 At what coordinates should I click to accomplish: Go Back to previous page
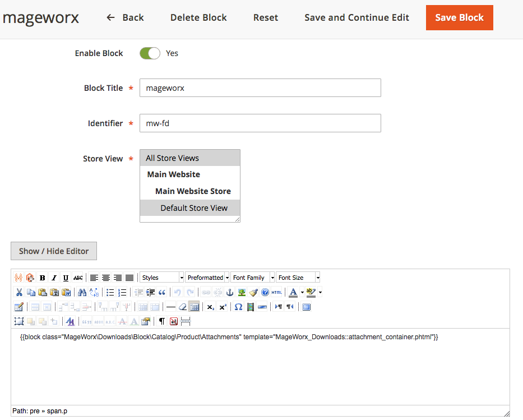point(125,18)
